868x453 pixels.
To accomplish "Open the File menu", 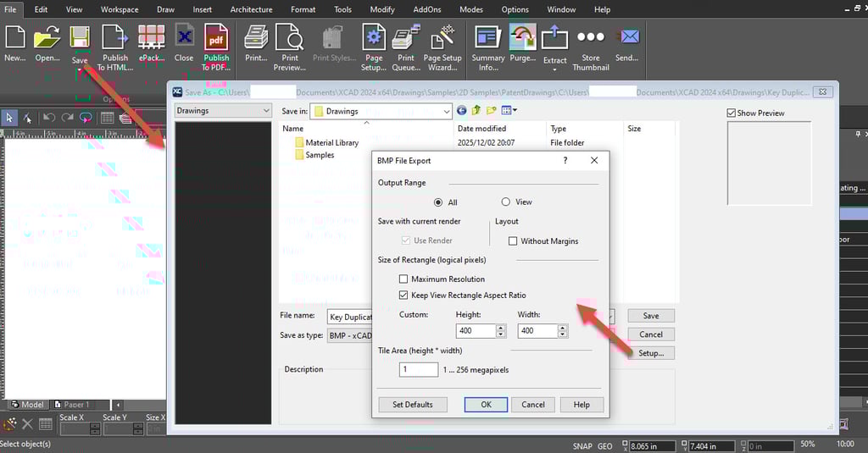I will (x=10, y=9).
